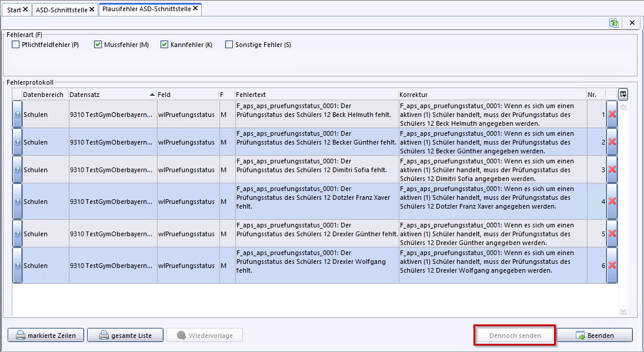Image resolution: width=644 pixels, height=352 pixels.
Task: Open the column chooser dropdown in table header
Action: [x=623, y=94]
